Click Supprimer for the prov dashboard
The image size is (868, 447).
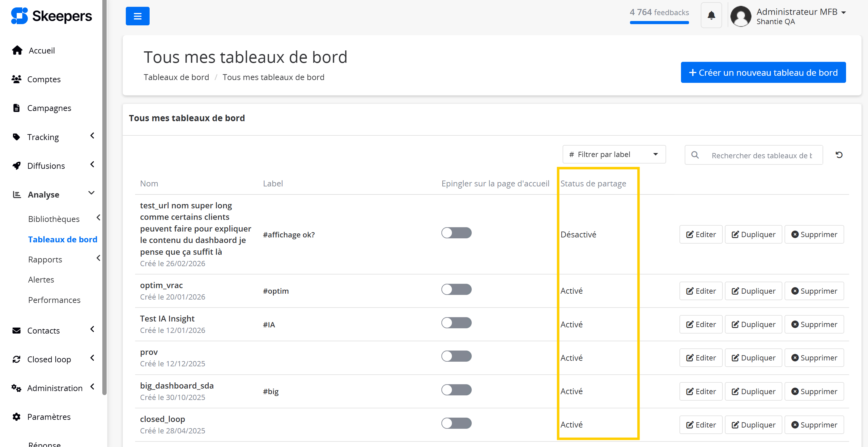pos(814,358)
